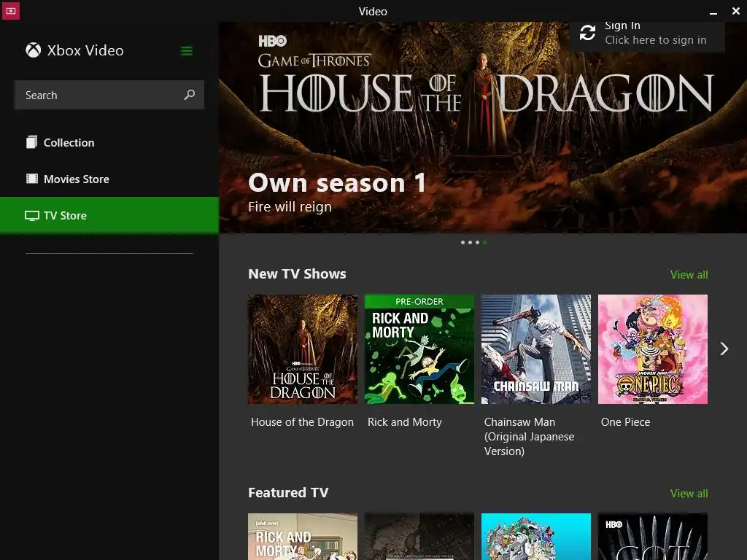Click 'Own season 1' banner heading
Image resolution: width=747 pixels, height=560 pixels.
coord(337,183)
